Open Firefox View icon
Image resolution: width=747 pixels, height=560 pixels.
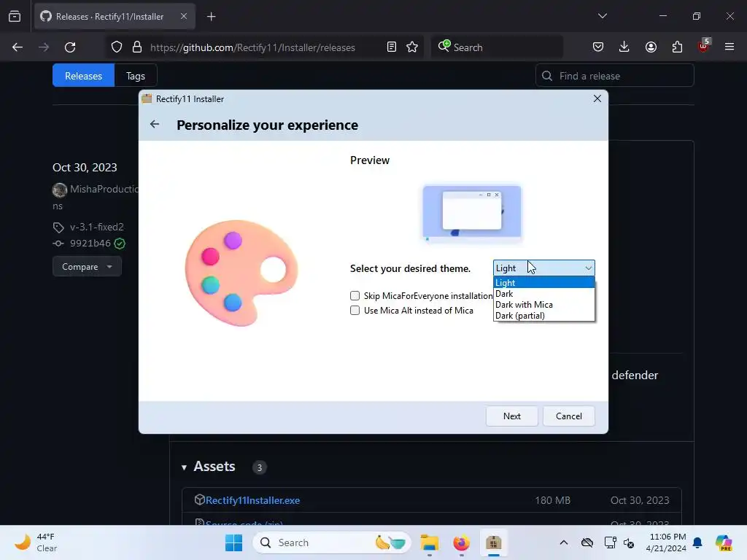[x=15, y=17]
